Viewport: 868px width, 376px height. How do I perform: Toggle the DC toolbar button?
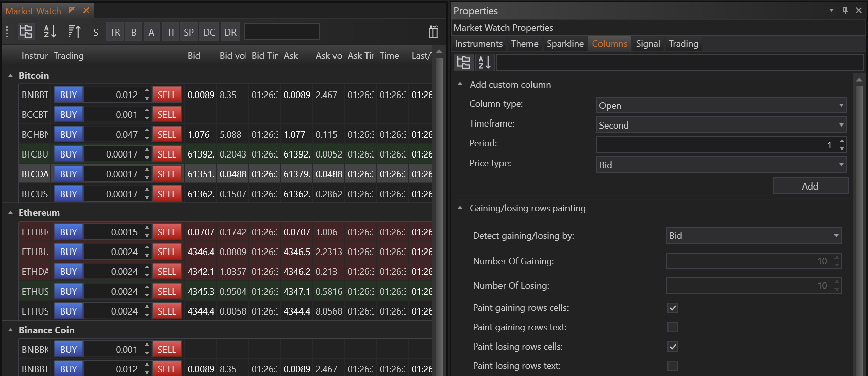tap(209, 32)
